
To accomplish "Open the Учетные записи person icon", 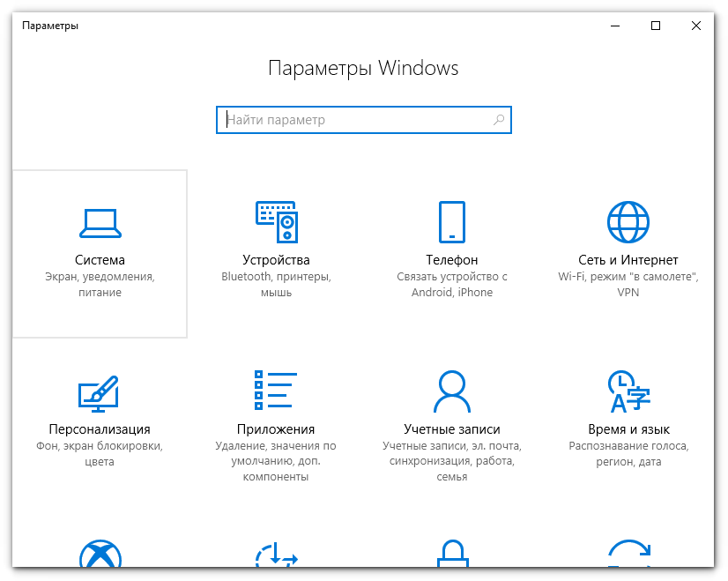I will tap(452, 391).
